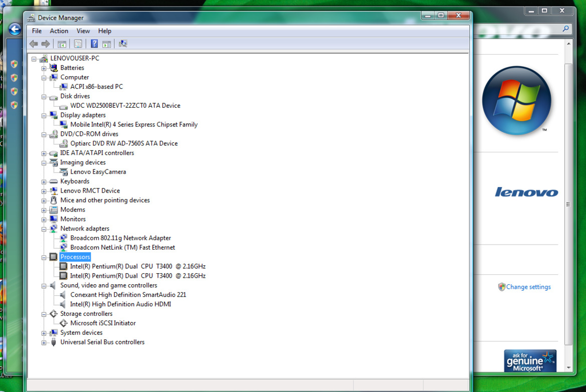This screenshot has width=586, height=392.
Task: Expand the Keyboards node
Action: [44, 181]
